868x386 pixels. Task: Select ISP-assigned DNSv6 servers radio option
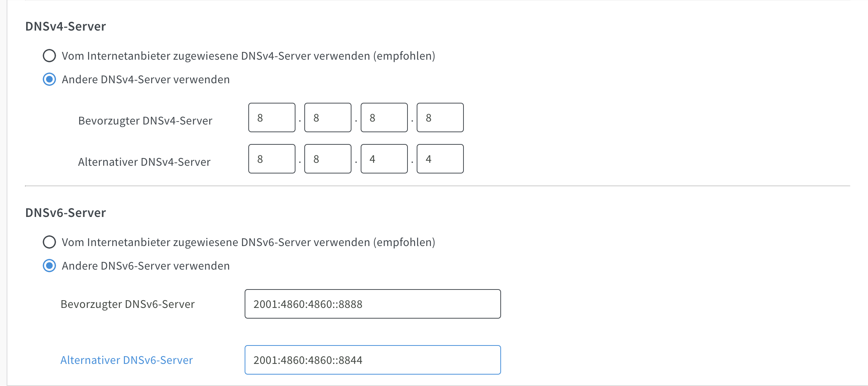tap(49, 242)
